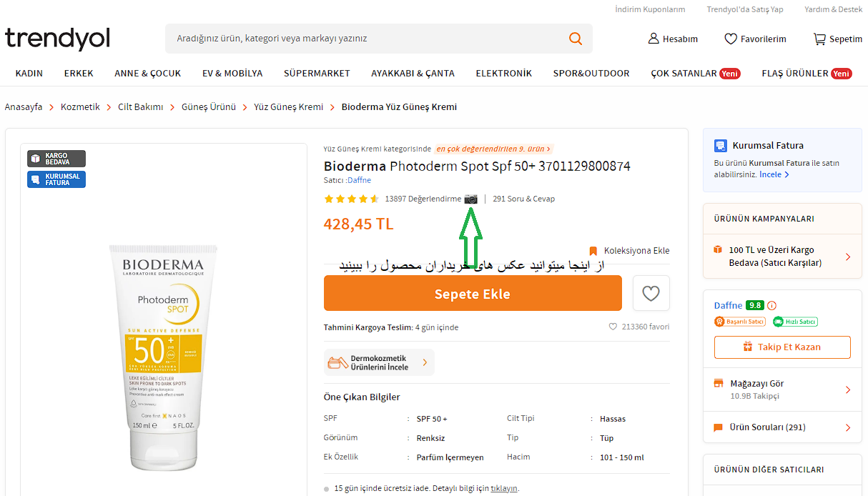Click the orange search magnifier icon
This screenshot has height=496, width=868.
coord(575,39)
